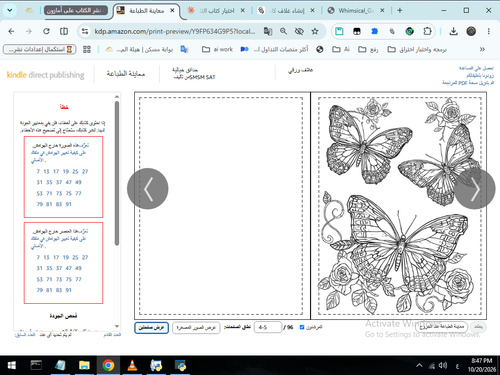Viewport: 500px width, 375px height.
Task: Open the Windows Start menu
Action: click(12, 366)
